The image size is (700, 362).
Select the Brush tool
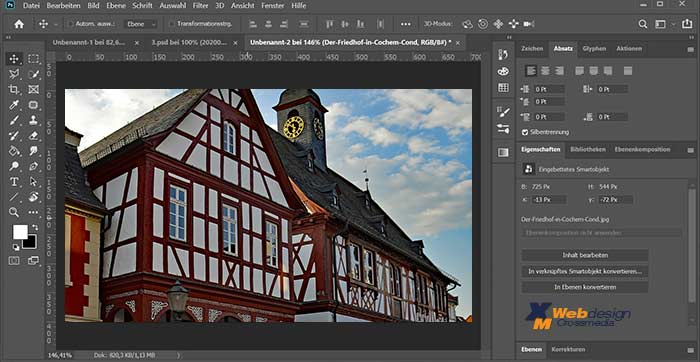coord(14,120)
